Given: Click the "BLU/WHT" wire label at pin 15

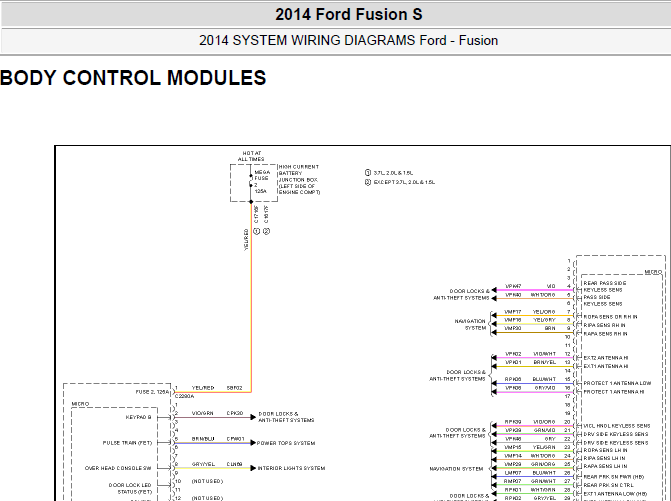Looking at the screenshot, I should [544, 379].
